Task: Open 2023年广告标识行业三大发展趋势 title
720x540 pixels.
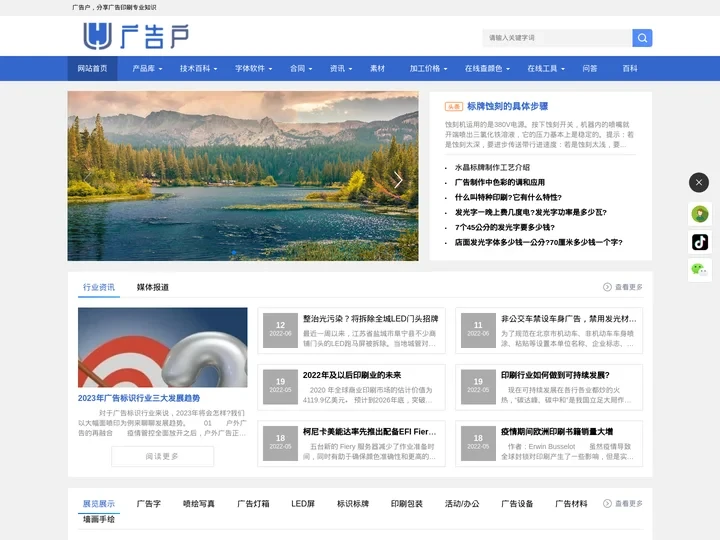Action: point(139,398)
